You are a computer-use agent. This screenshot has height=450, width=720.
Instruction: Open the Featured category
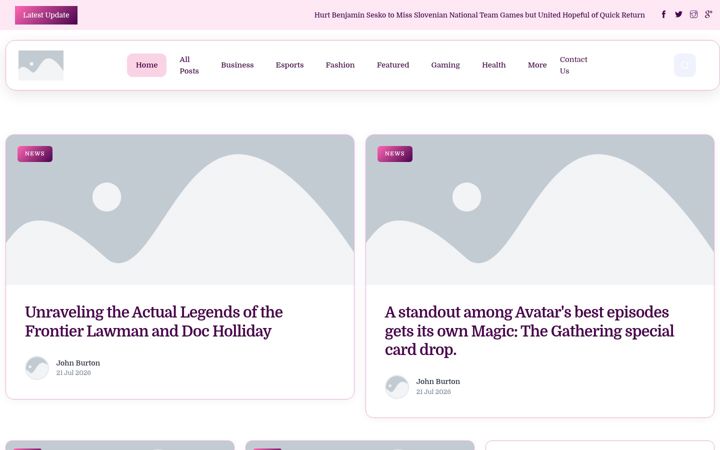(x=393, y=65)
